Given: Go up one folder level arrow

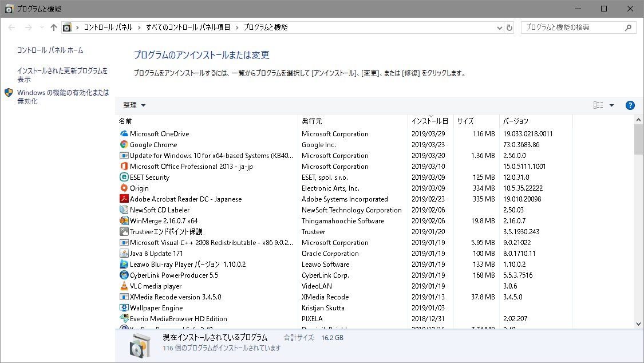Looking at the screenshot, I should click(x=54, y=27).
